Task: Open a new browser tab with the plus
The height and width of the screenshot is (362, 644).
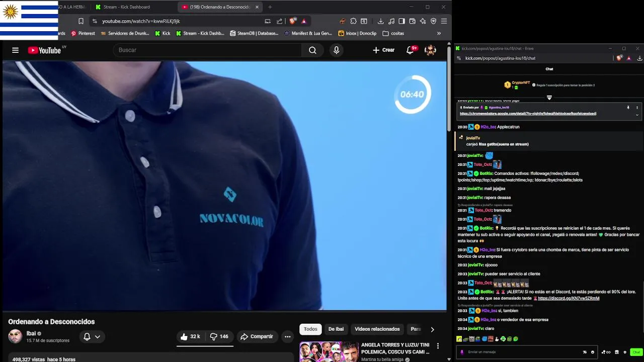Action: 270,7
